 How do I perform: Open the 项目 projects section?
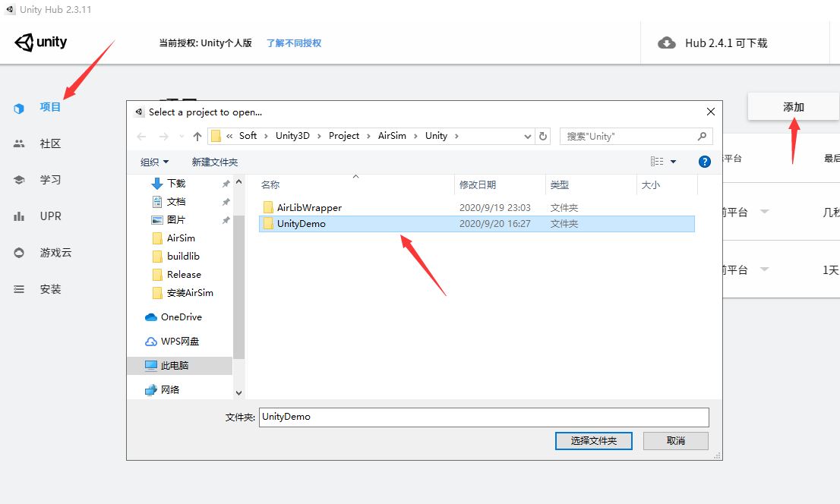point(50,107)
